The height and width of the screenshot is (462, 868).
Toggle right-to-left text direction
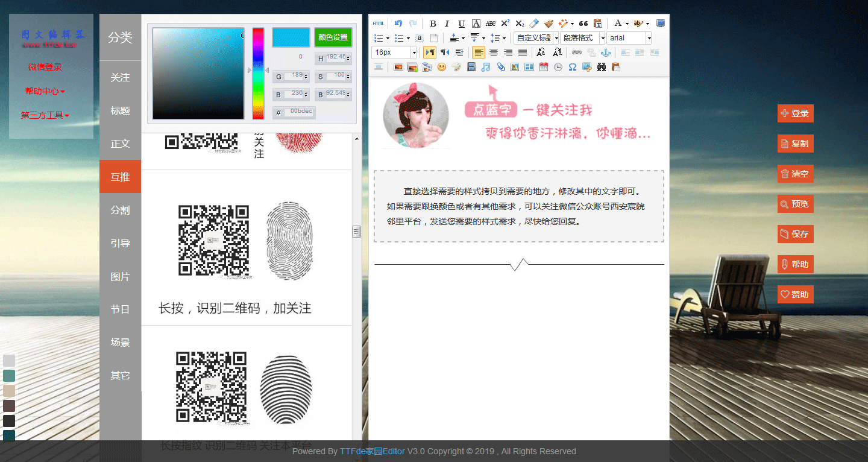click(445, 52)
